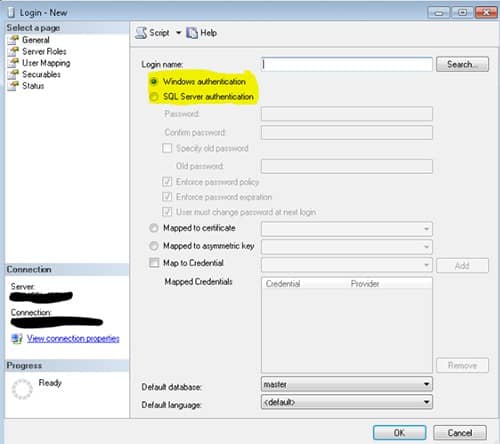Click the General page icon

click(14, 40)
